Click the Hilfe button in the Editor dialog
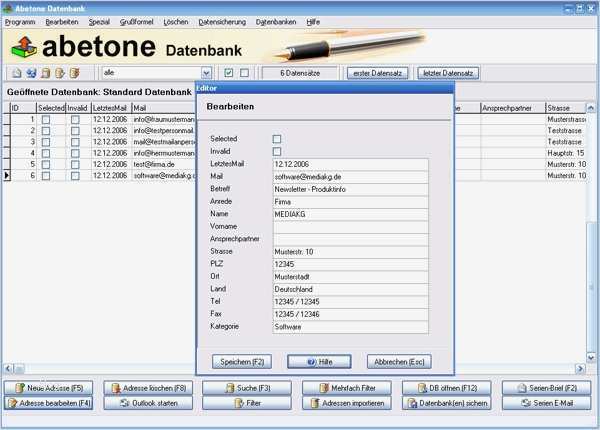Image resolution: width=600 pixels, height=430 pixels. tap(319, 362)
